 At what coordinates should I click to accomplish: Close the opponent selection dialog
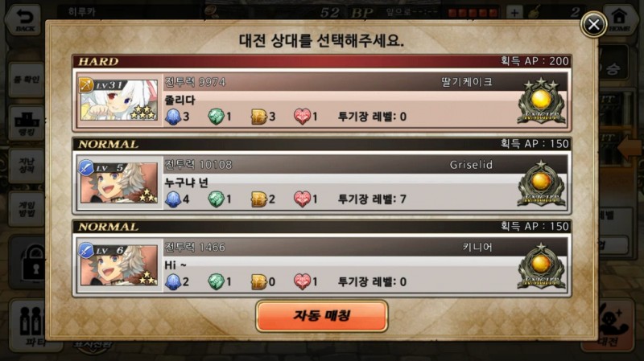tap(593, 25)
